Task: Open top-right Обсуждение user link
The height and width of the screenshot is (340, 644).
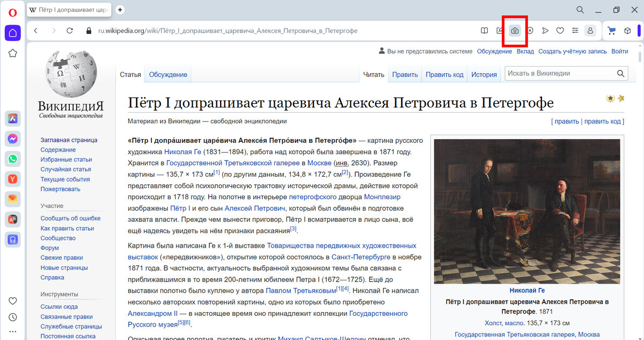Action: (x=494, y=52)
